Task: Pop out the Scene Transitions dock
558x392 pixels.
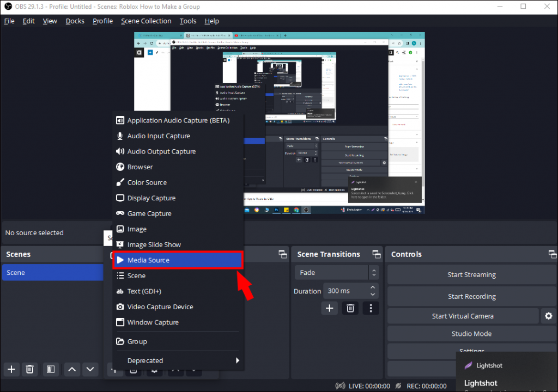Action: 376,254
